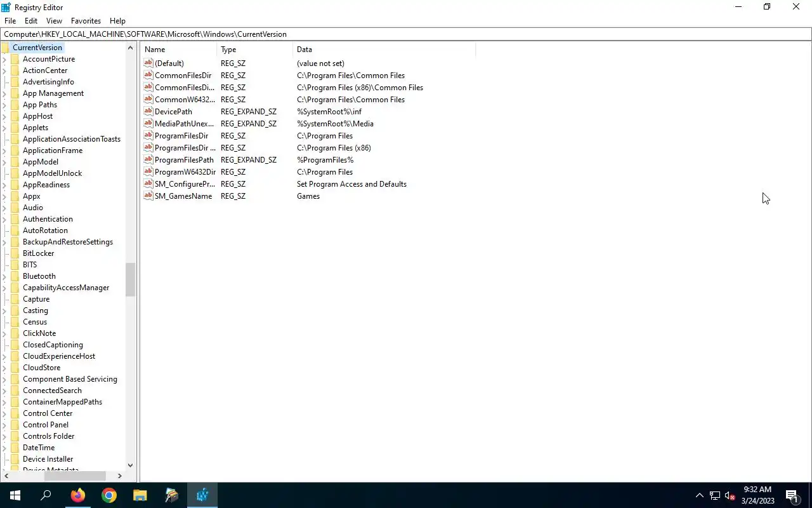Screen dimensions: 812x508
Task: Select the CloudStore key
Action: [42, 368]
